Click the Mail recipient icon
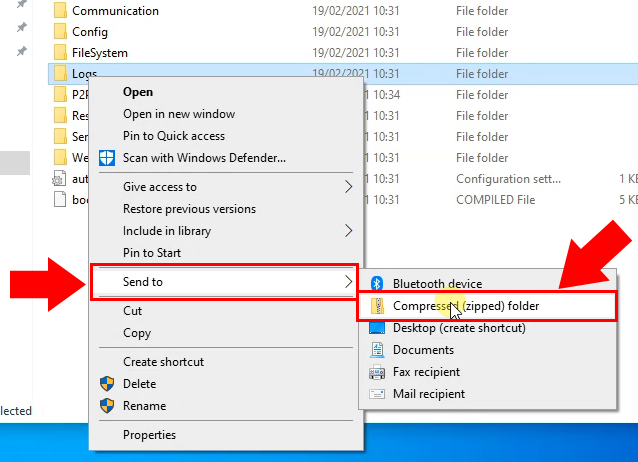Viewport: 638px width, 462px height. [377, 394]
